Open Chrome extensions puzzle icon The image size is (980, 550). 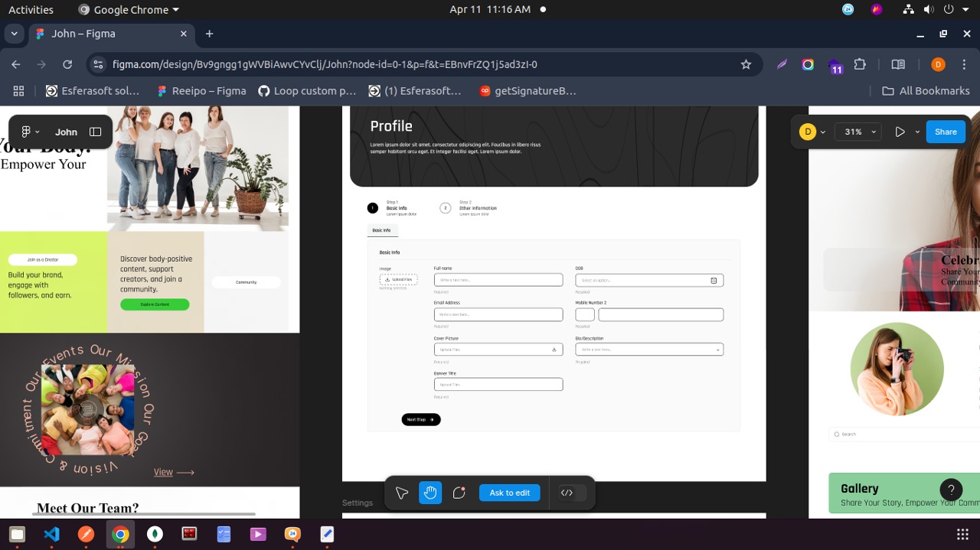click(860, 65)
